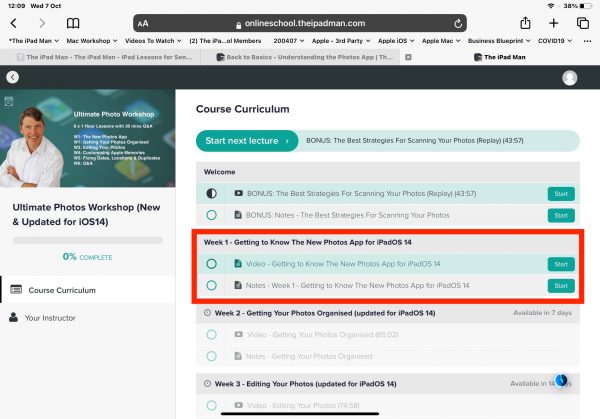Click the course progress bar
The height and width of the screenshot is (419, 600).
pyautogui.click(x=87, y=240)
